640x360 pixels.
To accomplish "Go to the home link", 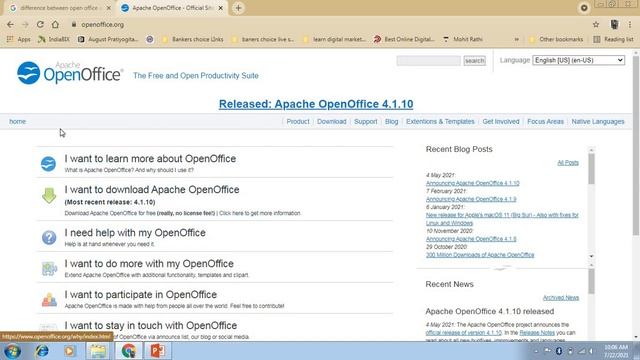I will coord(18,122).
